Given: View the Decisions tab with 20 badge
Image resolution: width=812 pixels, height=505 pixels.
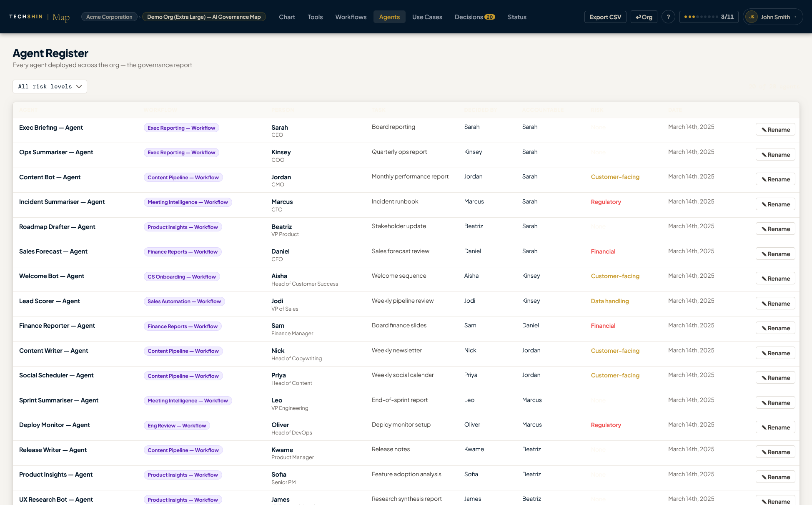Looking at the screenshot, I should coord(475,17).
